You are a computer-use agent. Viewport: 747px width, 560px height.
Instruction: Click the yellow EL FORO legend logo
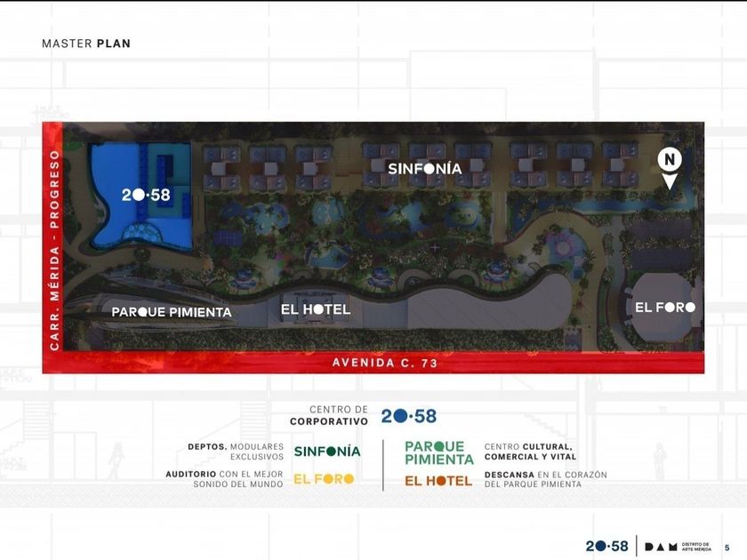[324, 478]
